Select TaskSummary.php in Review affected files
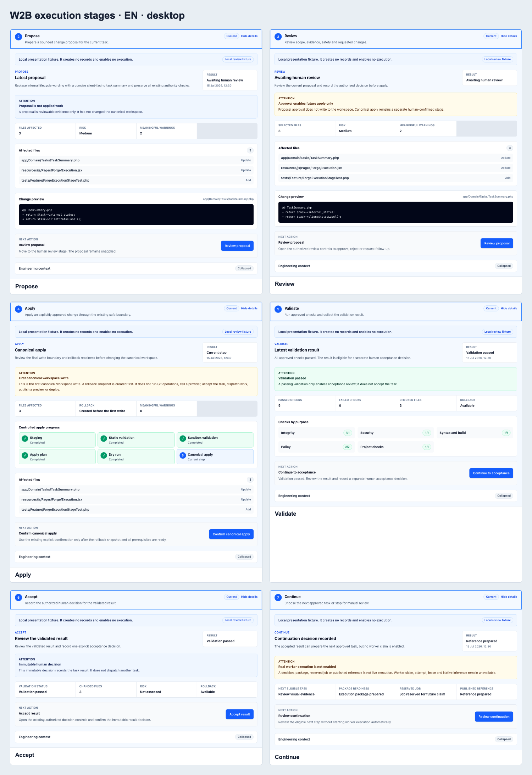Viewport: 532px width, 775px height. coord(396,158)
